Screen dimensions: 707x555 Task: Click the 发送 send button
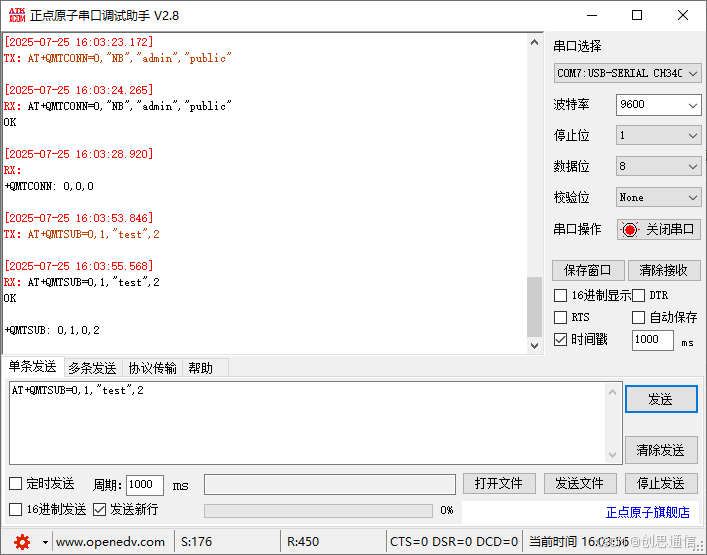point(661,399)
